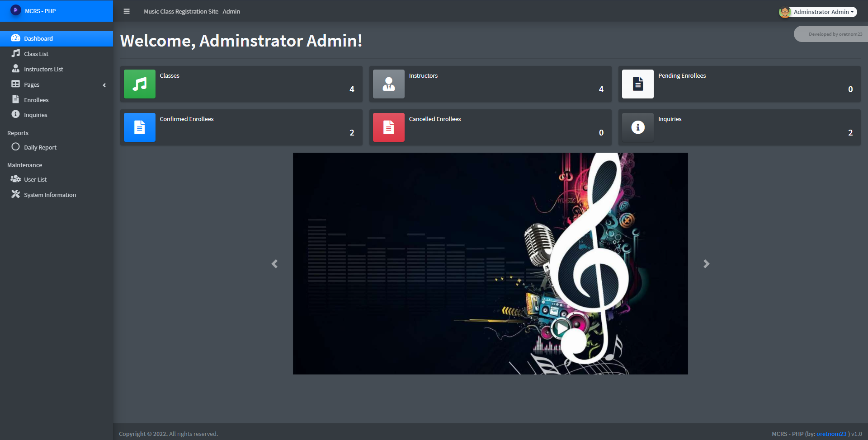Viewport: 868px width, 440px height.
Task: Click the blue Confirmed Enrollees document tile icon
Action: [x=140, y=127]
